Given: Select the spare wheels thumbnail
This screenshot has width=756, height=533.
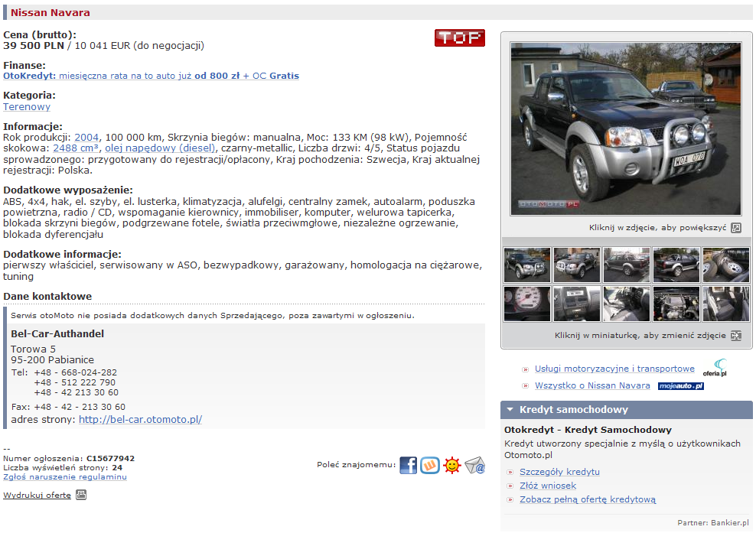Looking at the screenshot, I should click(x=725, y=265).
